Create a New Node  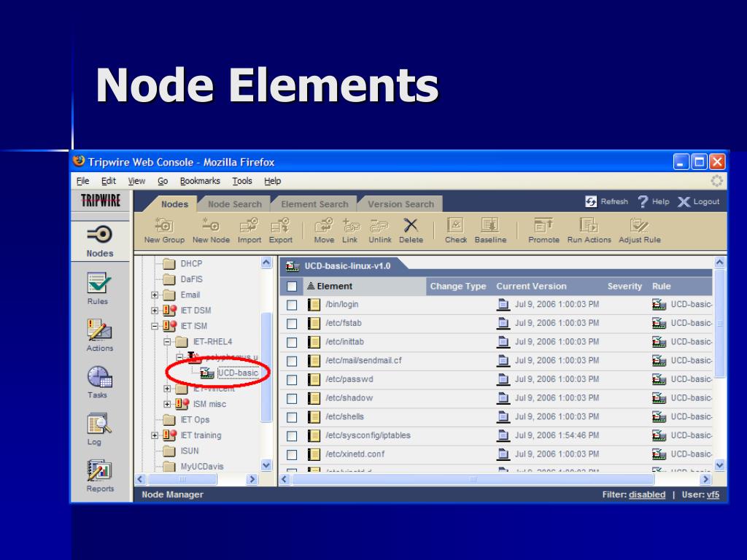211,231
